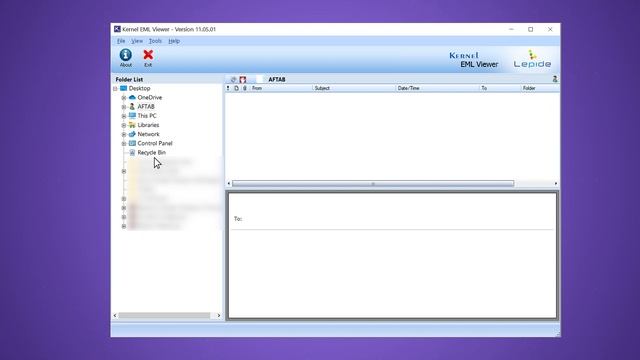Open the Help menu
Viewport: 640px width, 360px height.
[x=174, y=41]
